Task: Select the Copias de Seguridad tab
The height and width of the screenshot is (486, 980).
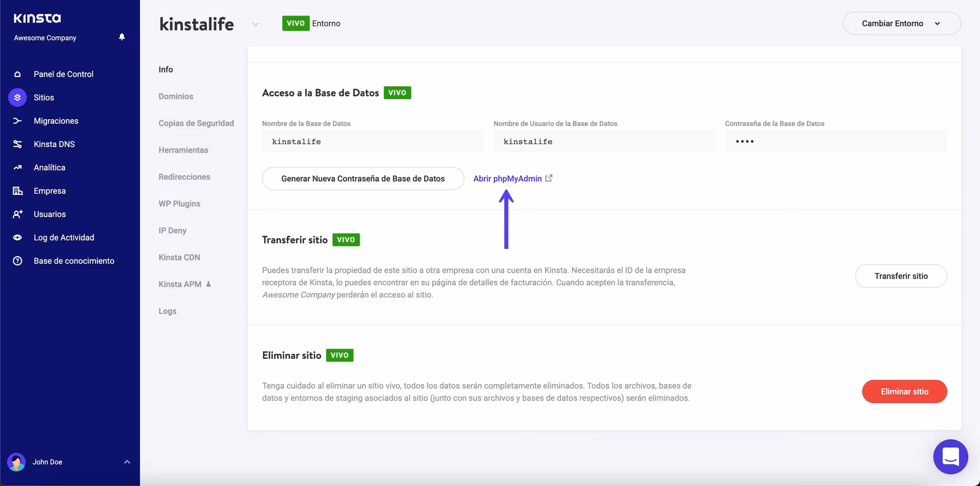Action: [x=197, y=123]
